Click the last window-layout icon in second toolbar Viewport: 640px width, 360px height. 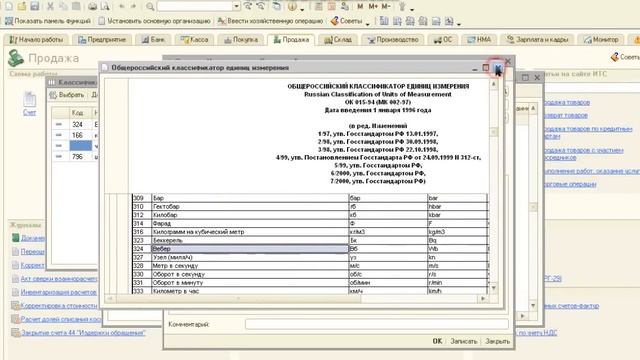tap(449, 21)
